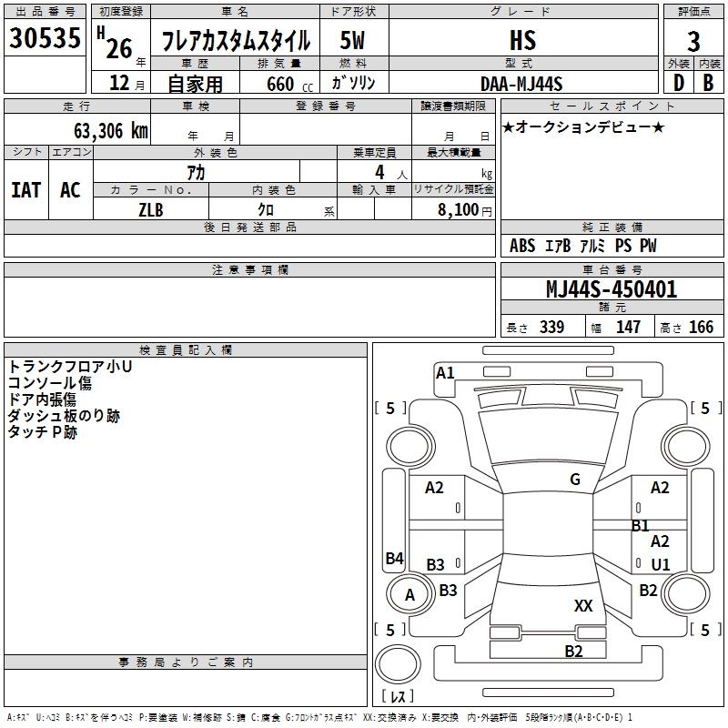Viewport: 728px width, 728px height.
Task: Click the width value 147
Action: (628, 327)
